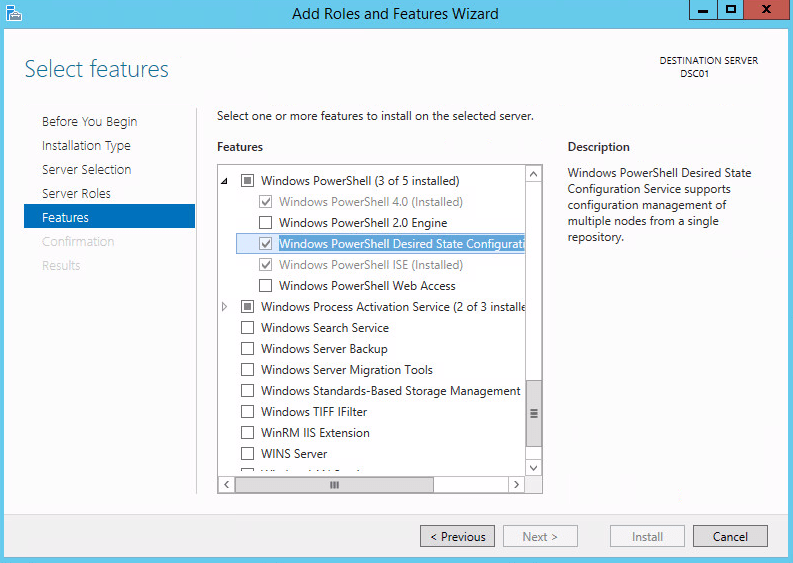This screenshot has width=793, height=563.
Task: Select the Features step
Action: point(109,216)
